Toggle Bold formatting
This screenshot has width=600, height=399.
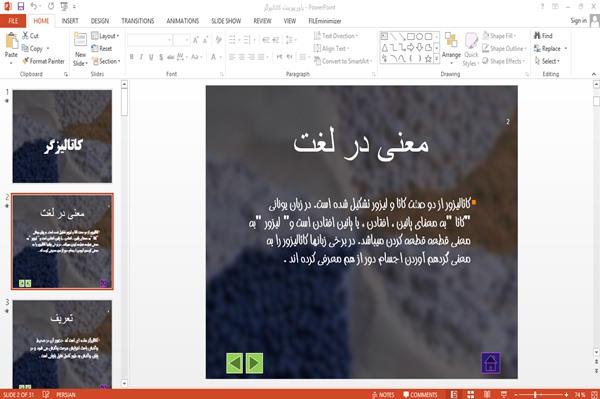coord(132,57)
